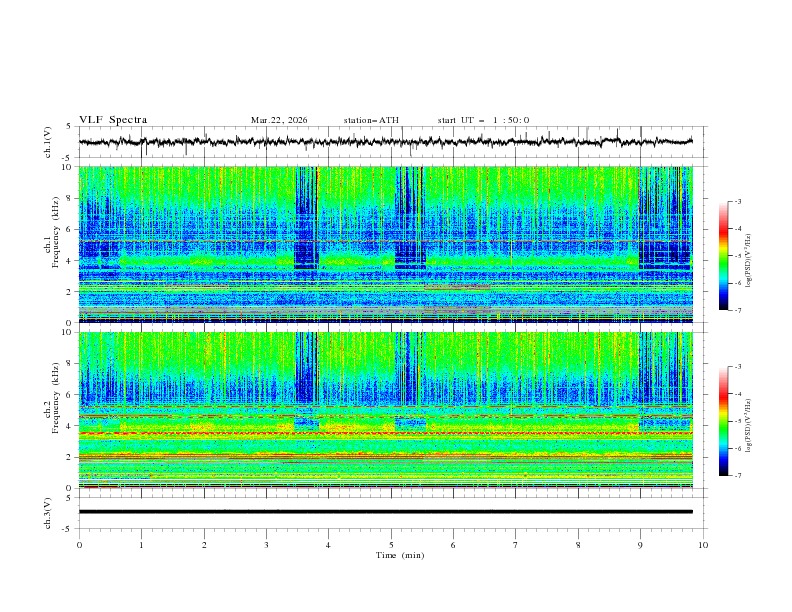Select the "start UT = 1 :50: 0" text
The image size is (792, 612).
(483, 120)
